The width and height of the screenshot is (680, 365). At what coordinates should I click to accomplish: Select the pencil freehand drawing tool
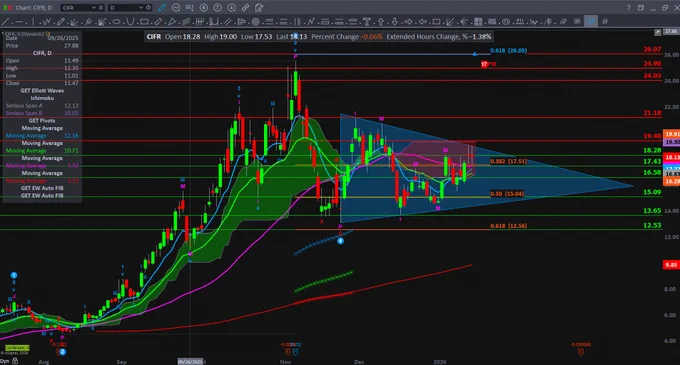pos(61,21)
